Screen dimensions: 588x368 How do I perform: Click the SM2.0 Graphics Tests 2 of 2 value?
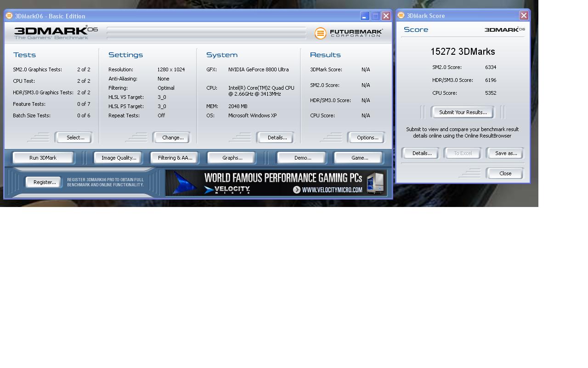click(84, 69)
